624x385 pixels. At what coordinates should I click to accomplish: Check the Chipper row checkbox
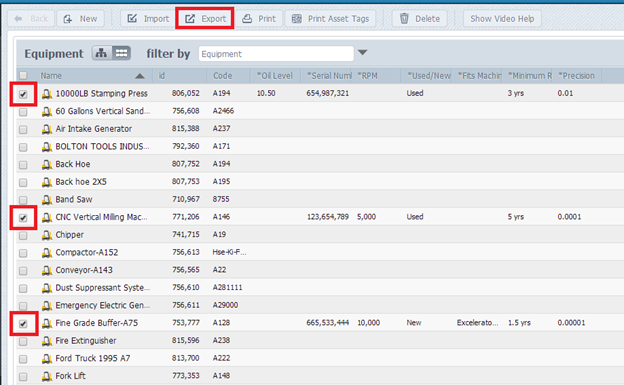coord(23,235)
